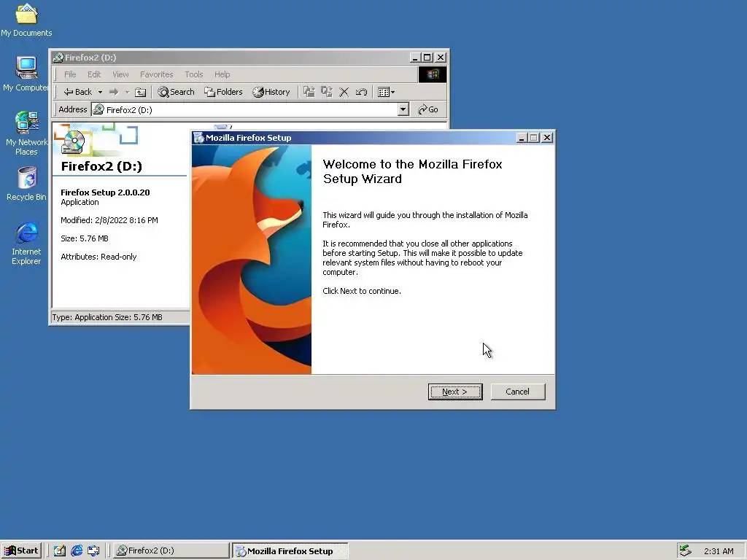Click Show Desktop quick launch icon
The image size is (747, 560).
point(60,551)
